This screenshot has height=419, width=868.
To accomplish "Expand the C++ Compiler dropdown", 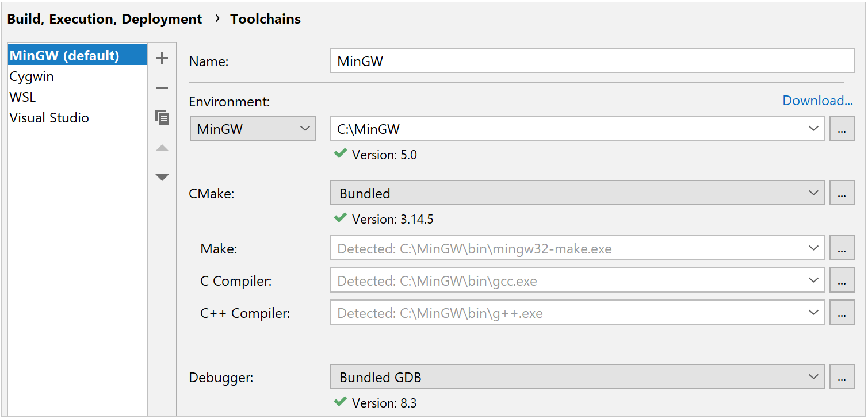I will pos(813,312).
